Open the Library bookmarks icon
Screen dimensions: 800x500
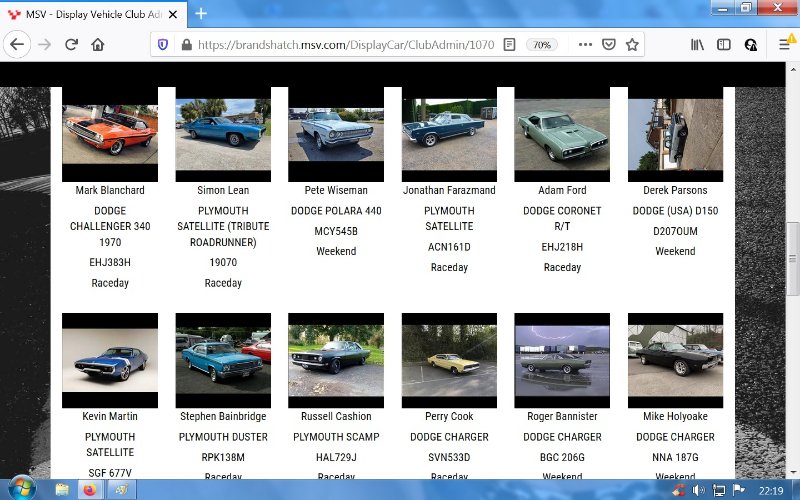click(x=697, y=45)
